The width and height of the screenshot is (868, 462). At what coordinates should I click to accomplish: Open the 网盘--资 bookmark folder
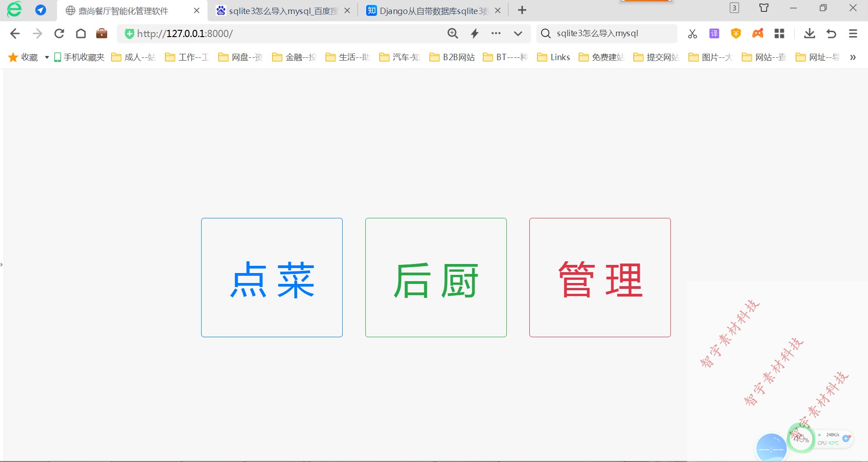point(241,57)
